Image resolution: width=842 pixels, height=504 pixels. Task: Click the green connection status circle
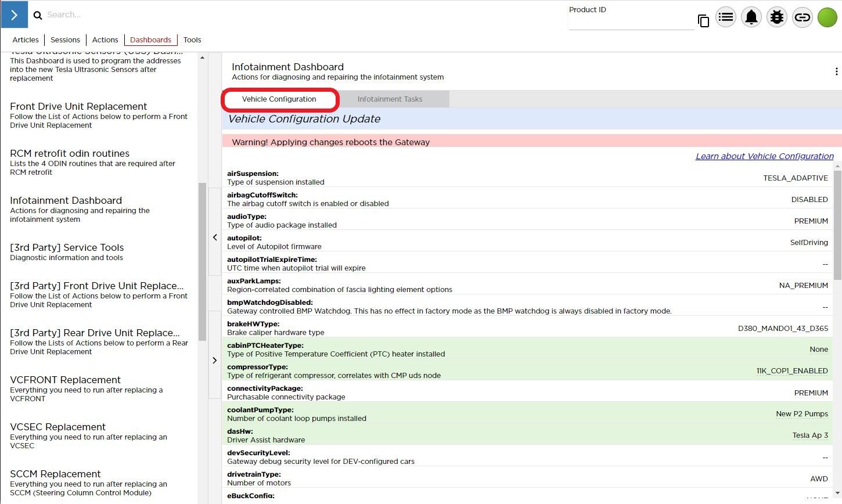click(827, 17)
